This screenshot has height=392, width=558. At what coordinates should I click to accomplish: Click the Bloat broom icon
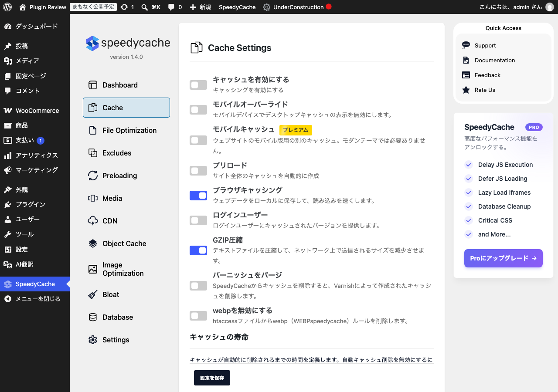point(93,294)
